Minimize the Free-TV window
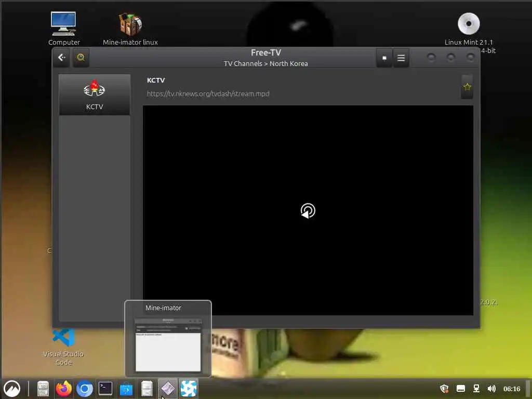532x399 pixels. [431, 57]
